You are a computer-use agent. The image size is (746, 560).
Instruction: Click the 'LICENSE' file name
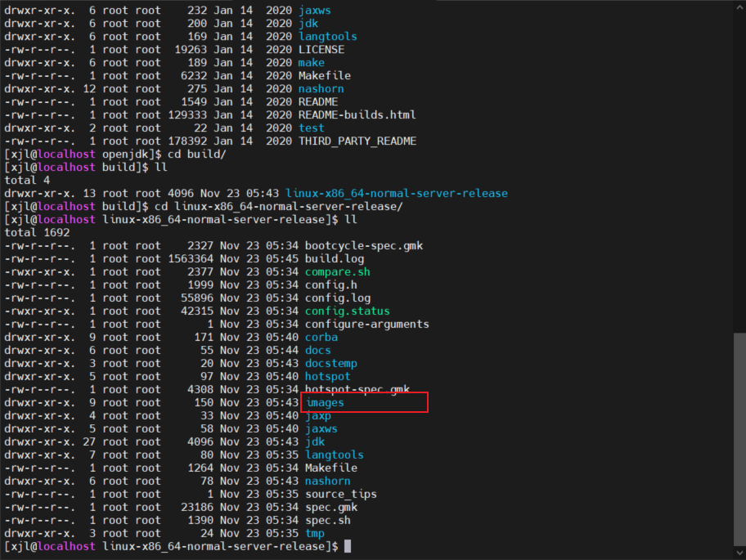point(321,49)
